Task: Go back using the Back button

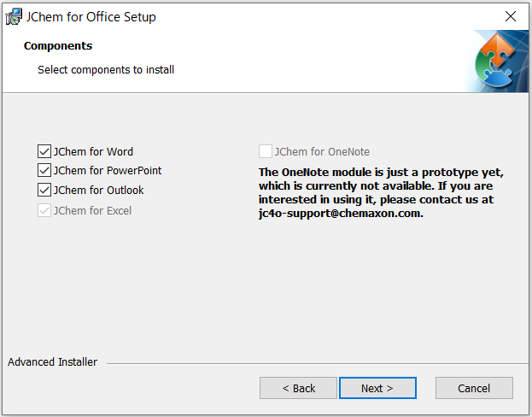Action: (x=298, y=388)
